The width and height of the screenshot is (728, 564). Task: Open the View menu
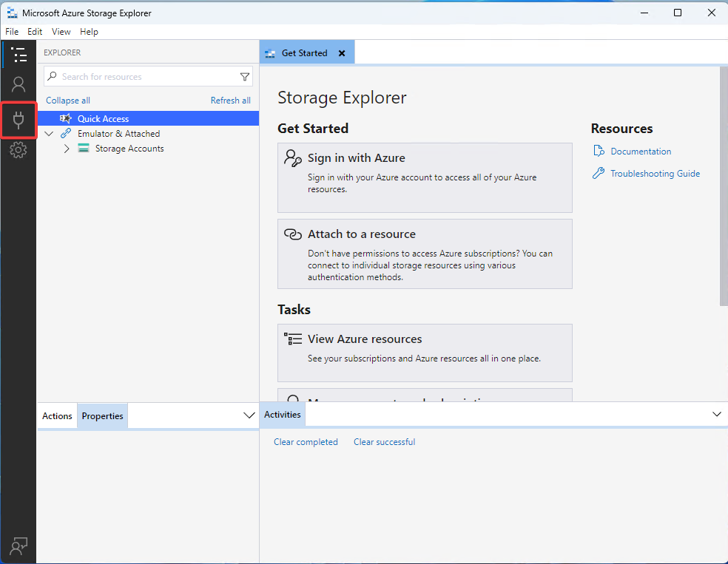point(61,32)
